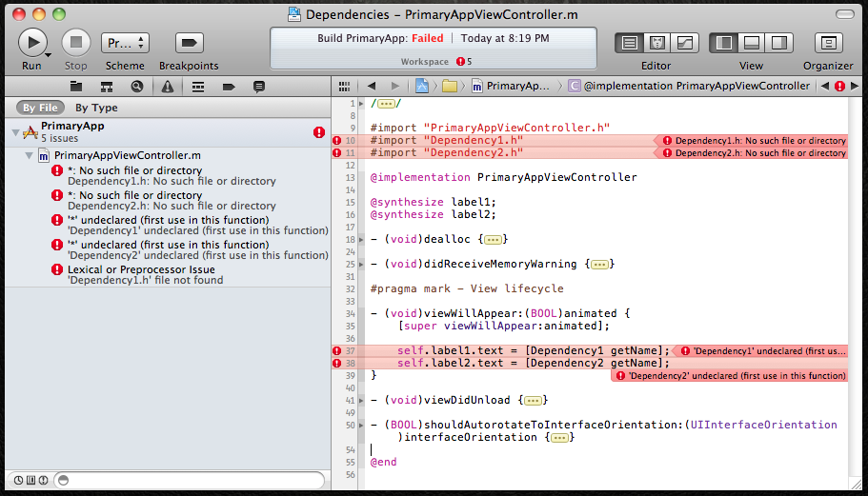Select the Assistant editor icon
The width and height of the screenshot is (868, 496).
[657, 43]
